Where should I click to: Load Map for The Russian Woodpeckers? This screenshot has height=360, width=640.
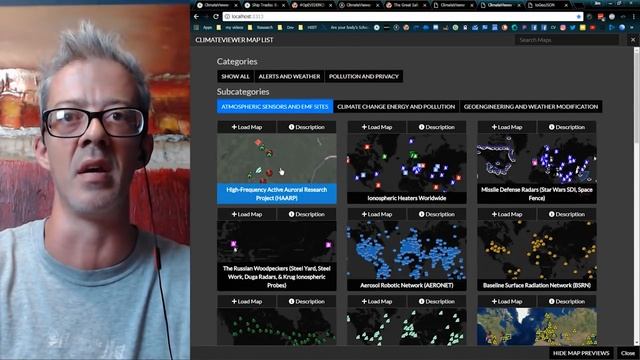tap(247, 214)
